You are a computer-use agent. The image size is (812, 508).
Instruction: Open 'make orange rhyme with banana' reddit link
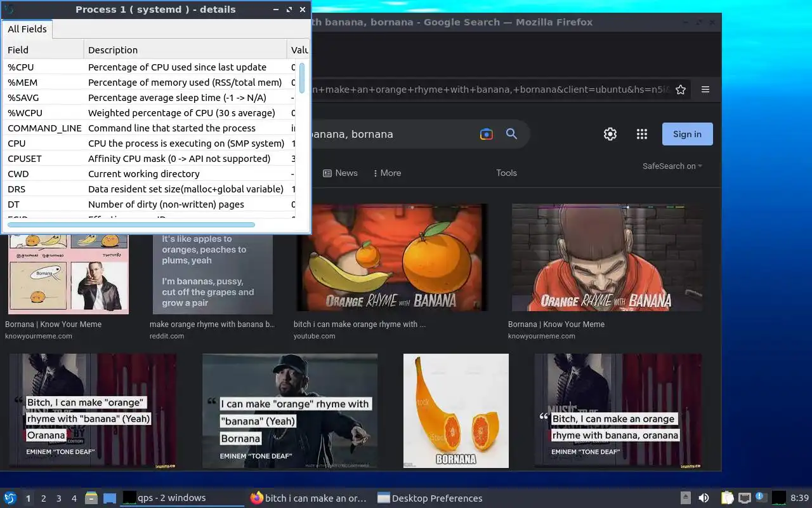pyautogui.click(x=213, y=324)
